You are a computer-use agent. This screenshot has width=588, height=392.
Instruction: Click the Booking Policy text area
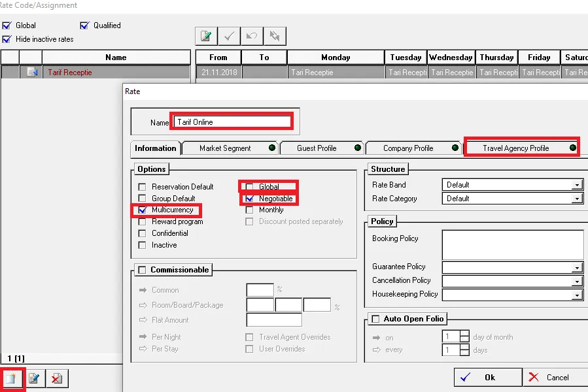click(513, 245)
